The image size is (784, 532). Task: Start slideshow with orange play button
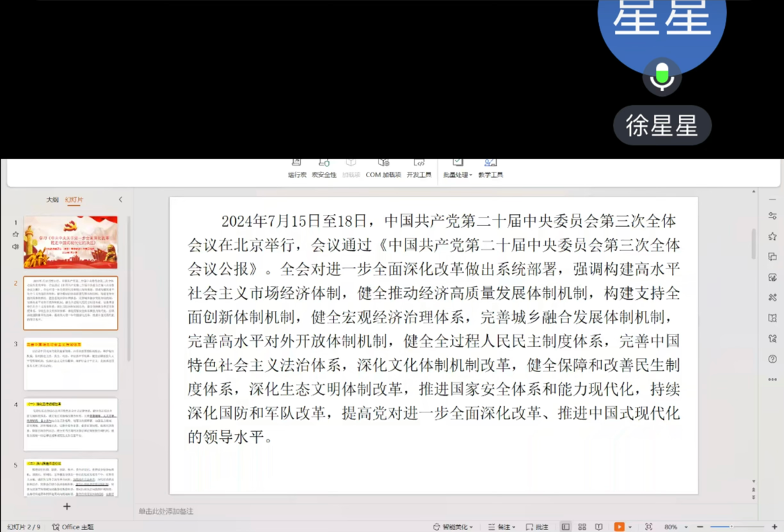point(618,527)
